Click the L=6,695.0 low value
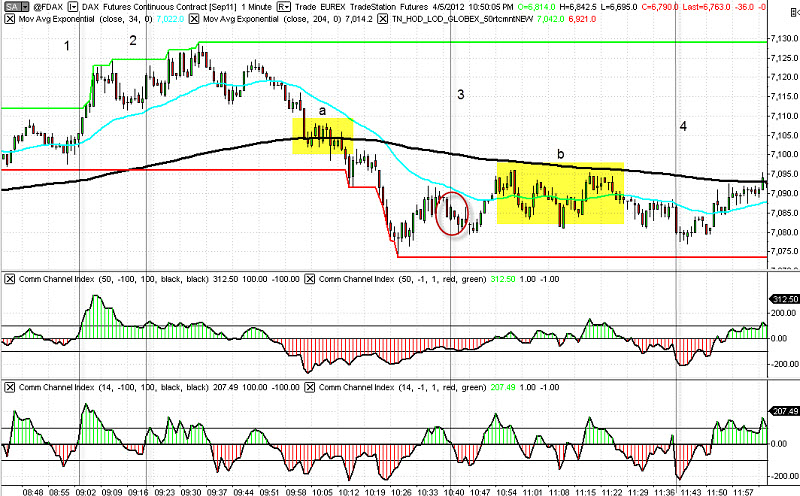Image resolution: width=800 pixels, height=496 pixels. (619, 7)
